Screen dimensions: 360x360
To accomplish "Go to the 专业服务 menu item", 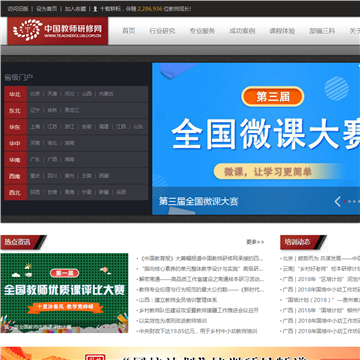I will coord(202,31).
